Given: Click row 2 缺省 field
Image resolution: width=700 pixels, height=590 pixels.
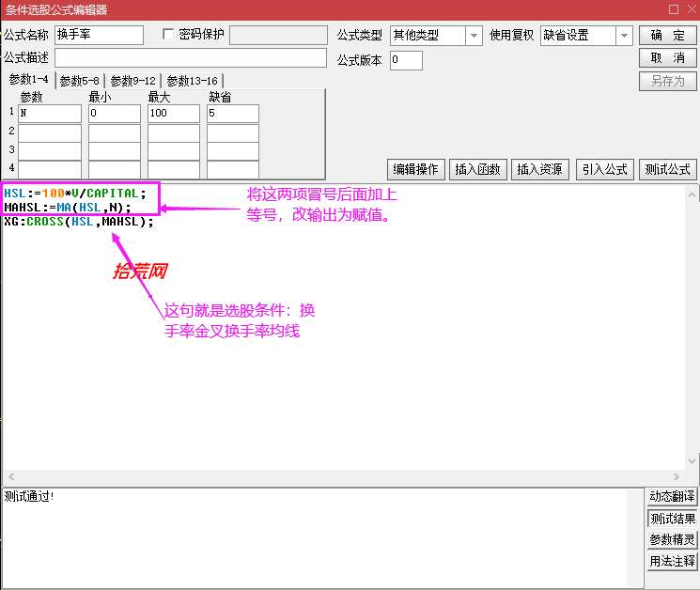Looking at the screenshot, I should [233, 133].
